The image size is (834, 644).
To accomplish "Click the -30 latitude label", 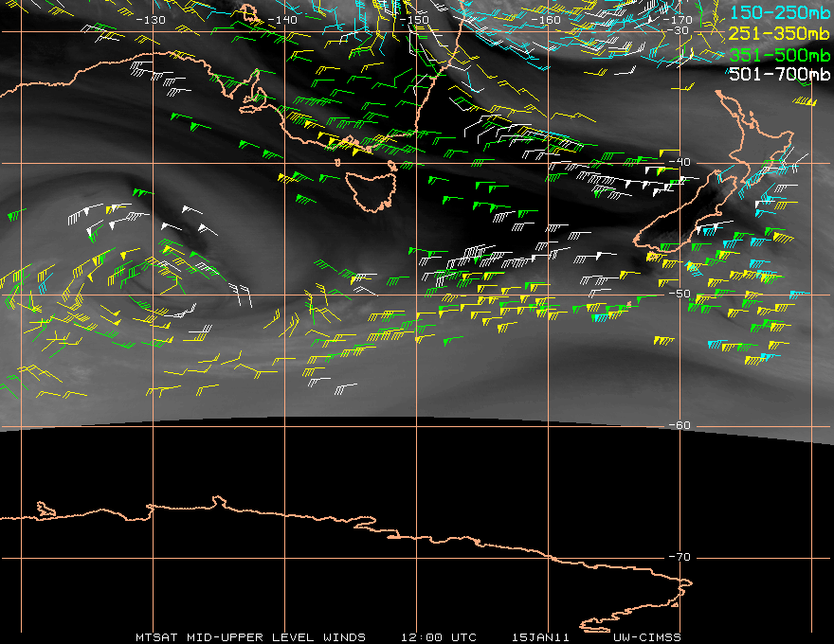I will pyautogui.click(x=679, y=30).
